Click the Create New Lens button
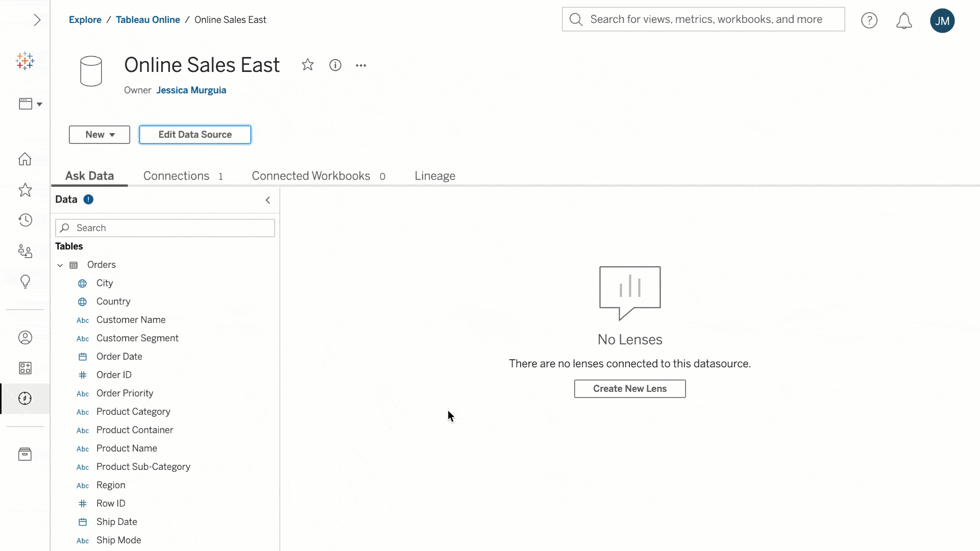Viewport: 980px width, 551px height. pos(629,388)
